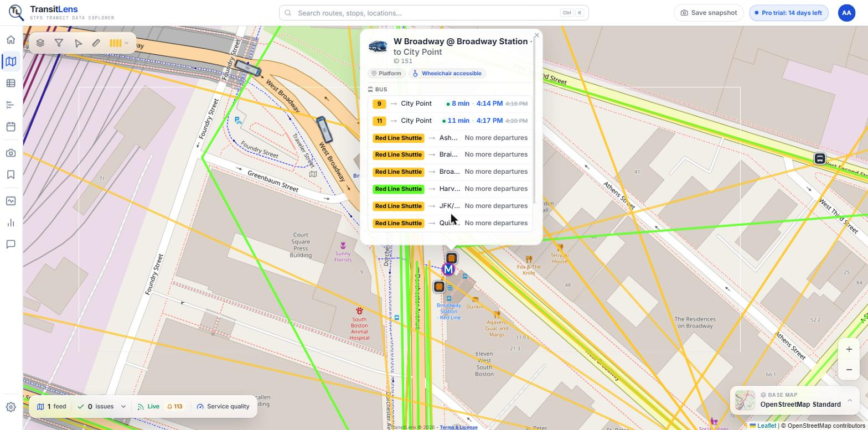
Task: Click Red Line Shuttle to JFK row
Action: (x=450, y=206)
